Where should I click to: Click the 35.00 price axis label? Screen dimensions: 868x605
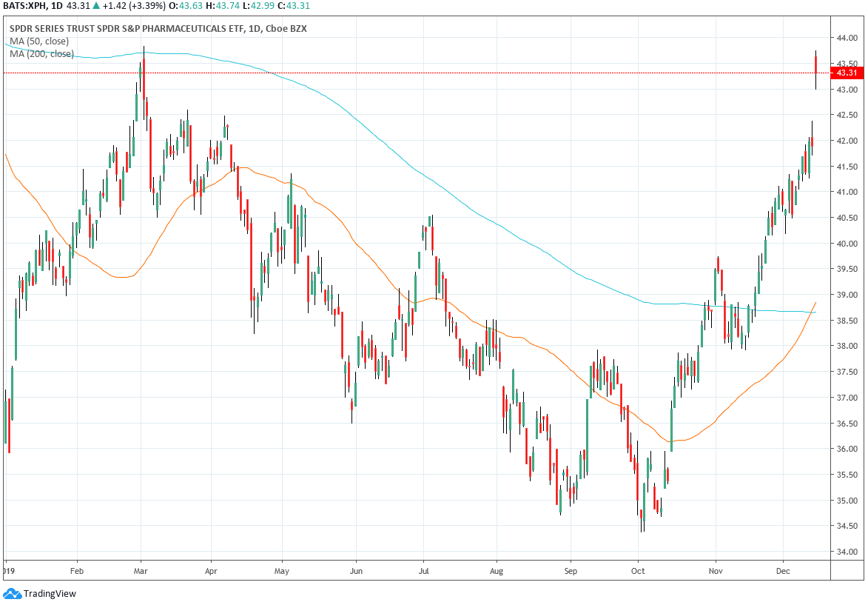point(847,501)
